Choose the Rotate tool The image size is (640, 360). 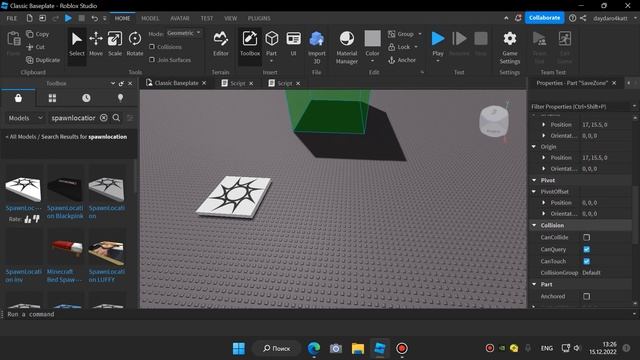[x=135, y=44]
